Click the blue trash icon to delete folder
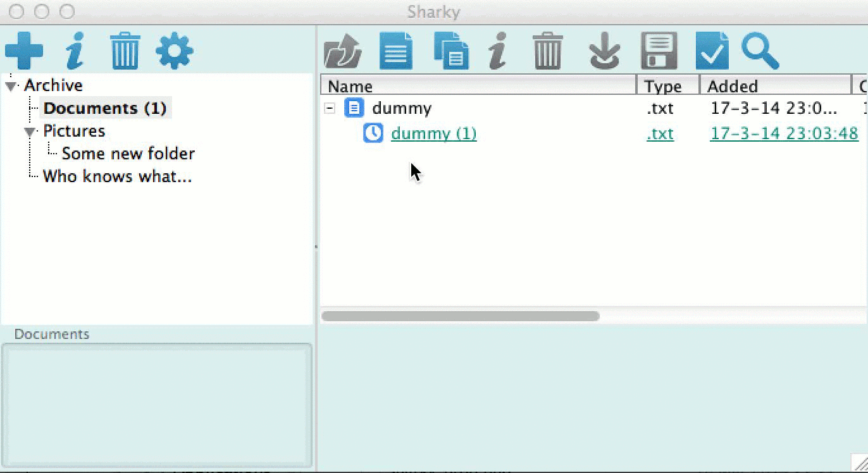This screenshot has height=473, width=868. [124, 51]
